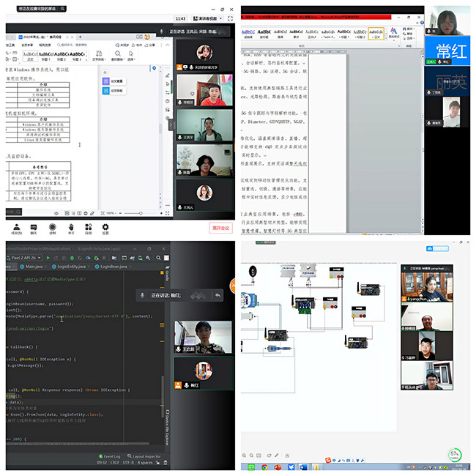Open the Pixel 2 API 26 device dropdown
This screenshot has height=476, width=476.
(24, 258)
